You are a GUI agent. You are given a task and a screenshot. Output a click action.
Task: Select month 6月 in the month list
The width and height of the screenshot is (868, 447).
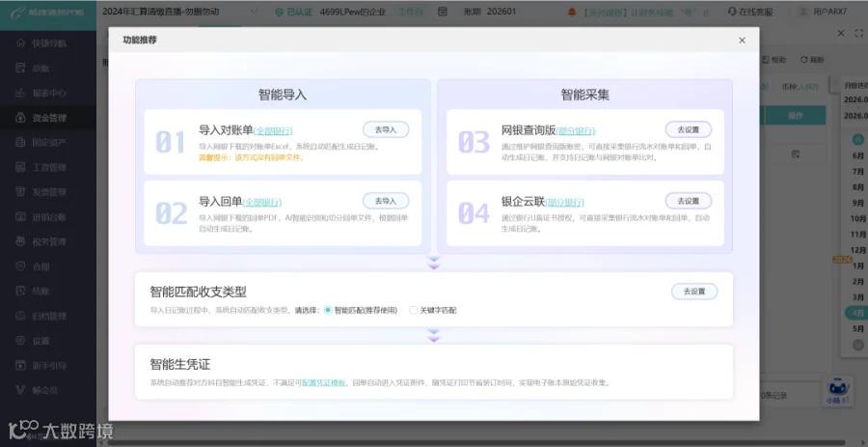[858, 156]
